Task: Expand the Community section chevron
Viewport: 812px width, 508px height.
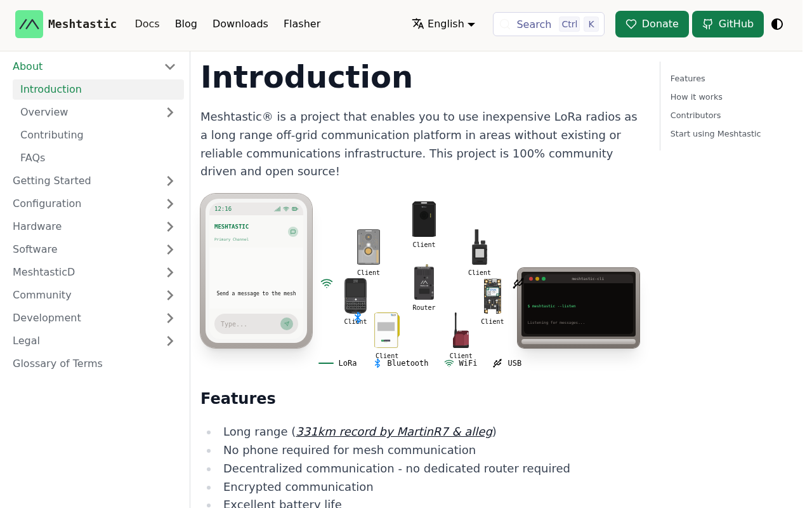Action: (170, 295)
